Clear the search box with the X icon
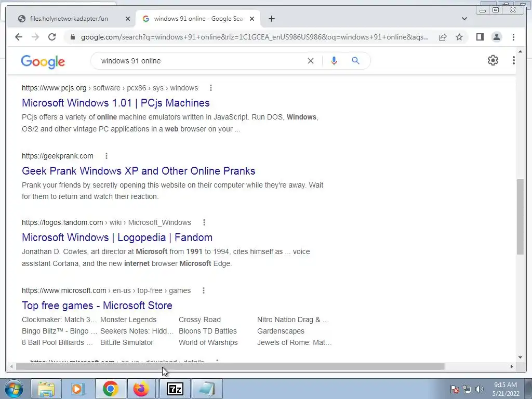 (311, 61)
